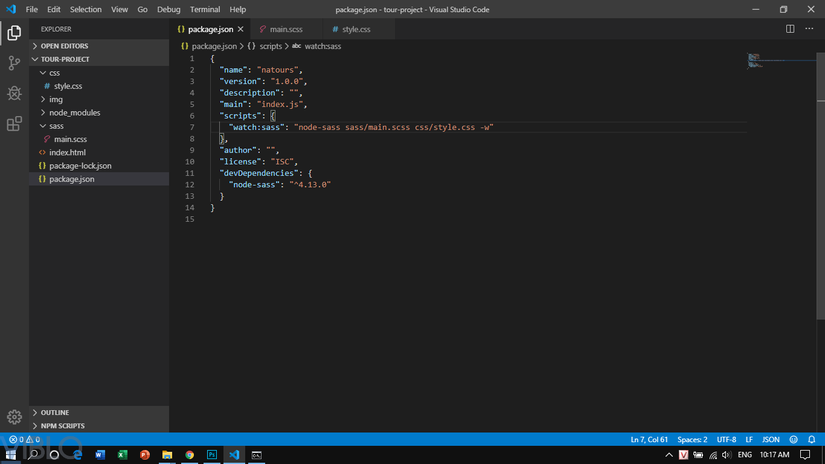Expand the node_modules folder
This screenshot has width=825, height=464.
[x=74, y=113]
